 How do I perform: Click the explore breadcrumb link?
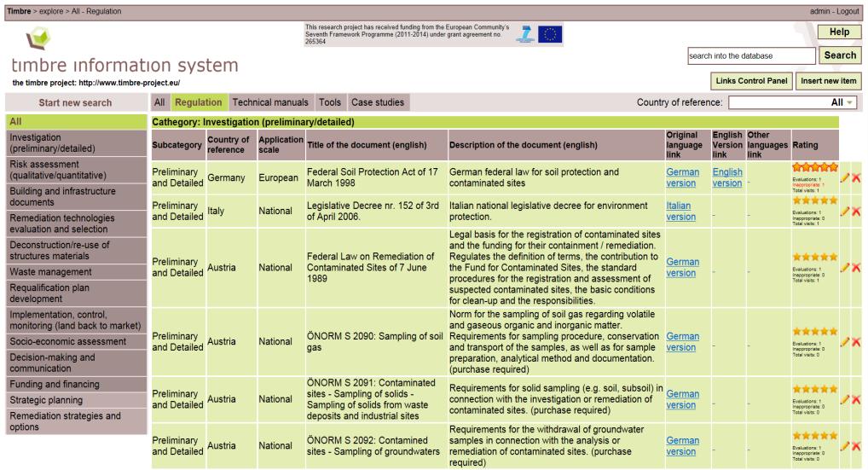(51, 11)
